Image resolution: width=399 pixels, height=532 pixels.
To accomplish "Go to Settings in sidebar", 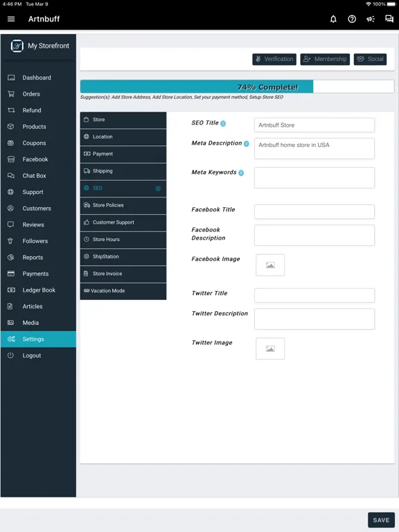I will click(x=38, y=339).
